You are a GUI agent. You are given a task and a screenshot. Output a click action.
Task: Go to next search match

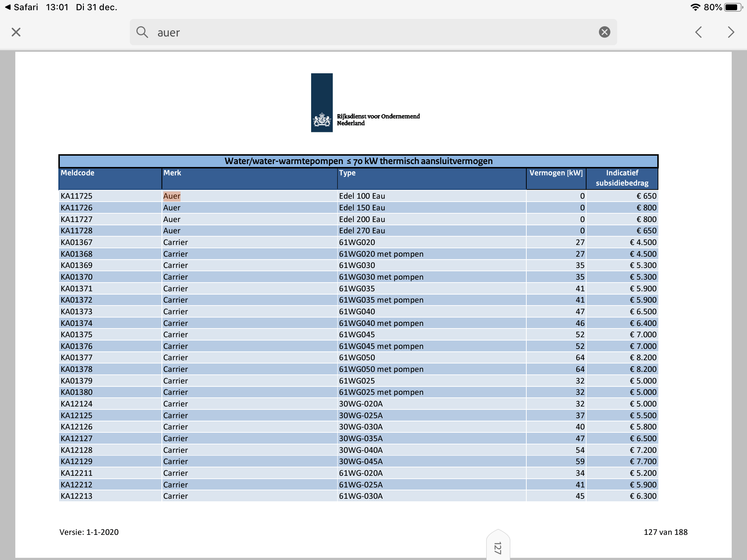(x=731, y=32)
